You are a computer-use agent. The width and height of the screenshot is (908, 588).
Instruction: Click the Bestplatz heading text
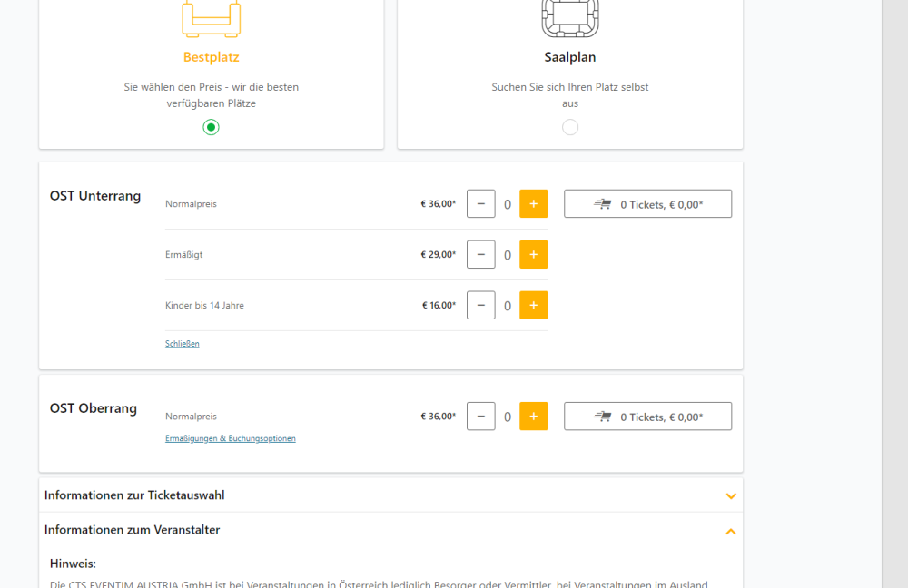[x=211, y=57]
